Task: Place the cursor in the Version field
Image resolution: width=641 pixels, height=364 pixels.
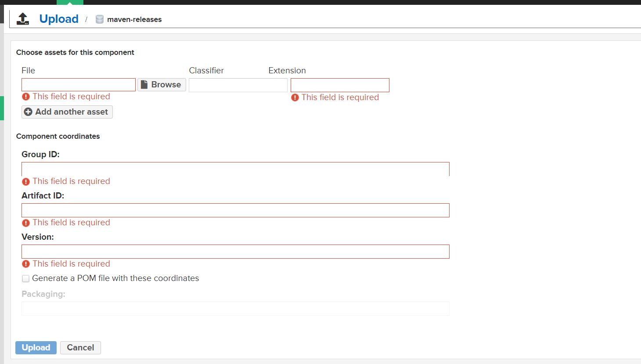Action: pos(235,252)
